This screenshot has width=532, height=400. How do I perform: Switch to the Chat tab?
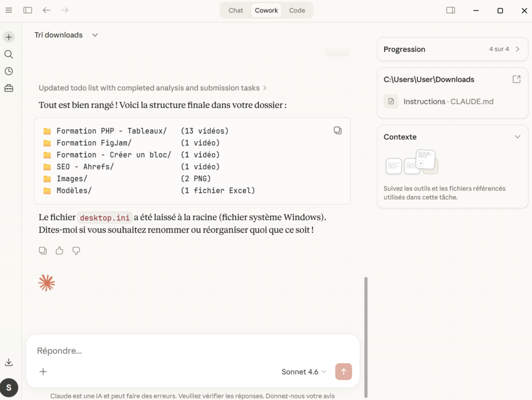tap(236, 10)
